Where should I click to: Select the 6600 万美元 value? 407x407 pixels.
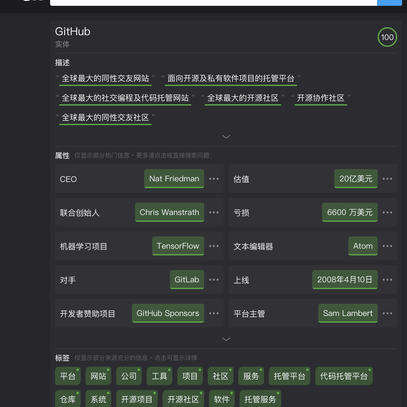[x=350, y=212]
